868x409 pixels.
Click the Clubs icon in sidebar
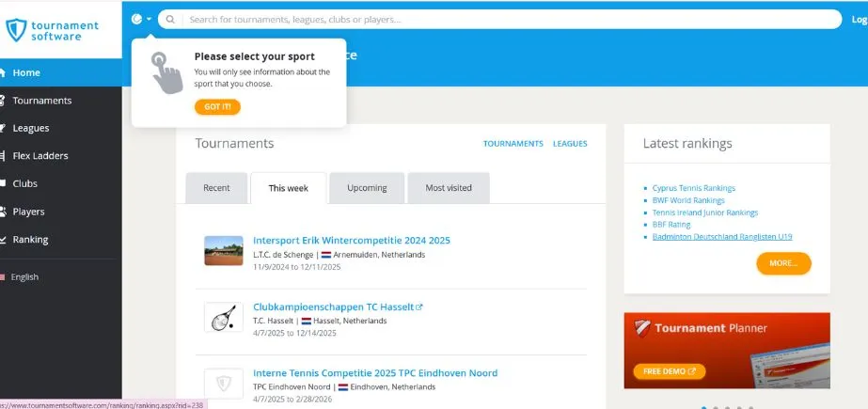tap(3, 183)
